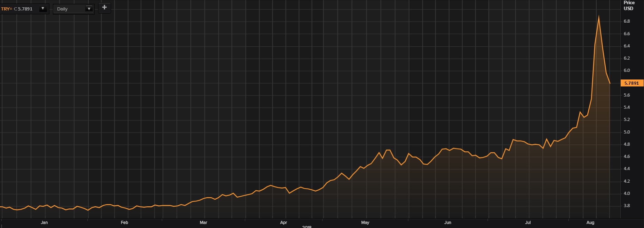This screenshot has height=228, width=644.
Task: Select the Aug label on the time axis
Action: pos(590,222)
